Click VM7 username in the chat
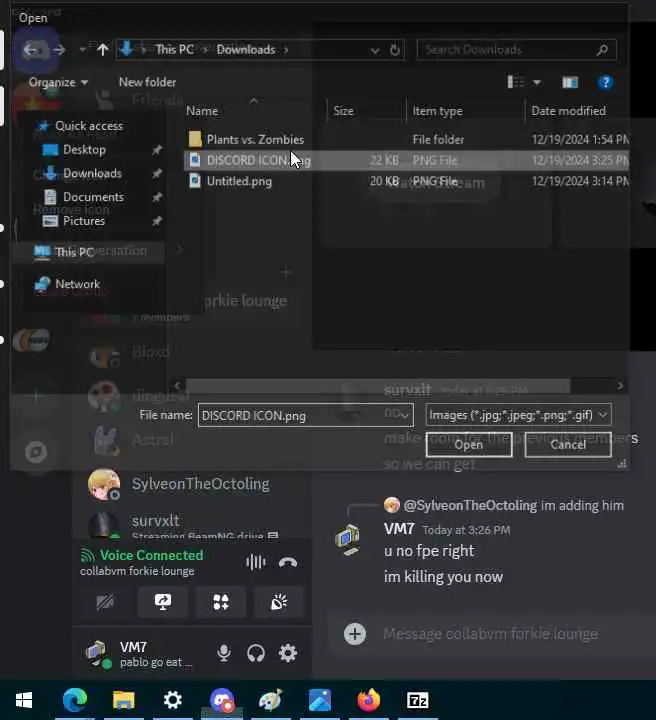 [x=399, y=529]
